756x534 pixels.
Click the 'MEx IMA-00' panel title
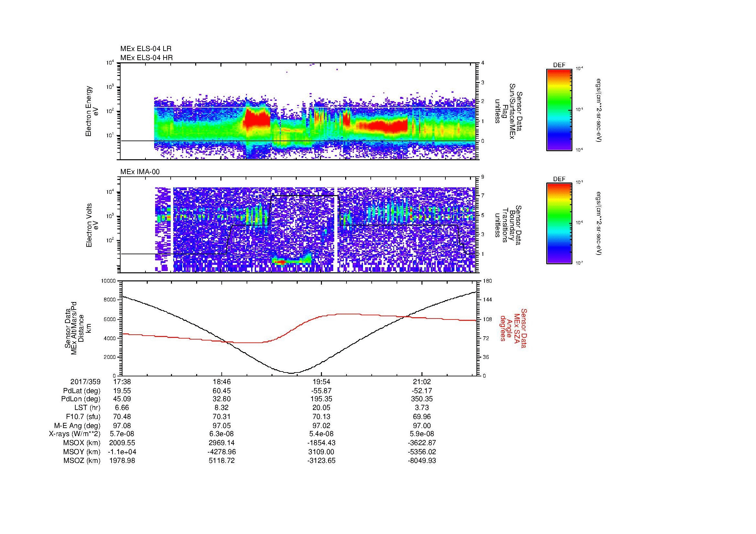click(x=140, y=172)
